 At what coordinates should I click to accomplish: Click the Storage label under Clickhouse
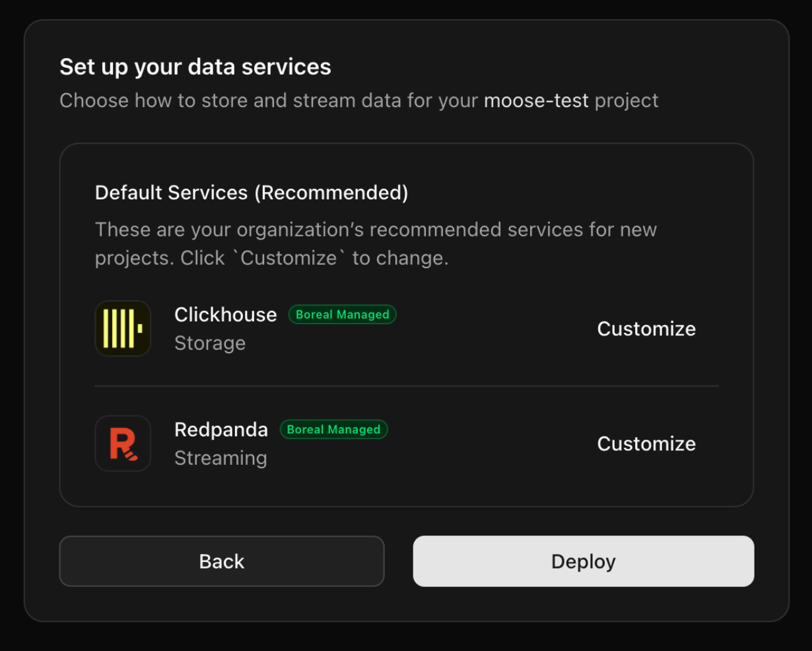tap(210, 343)
